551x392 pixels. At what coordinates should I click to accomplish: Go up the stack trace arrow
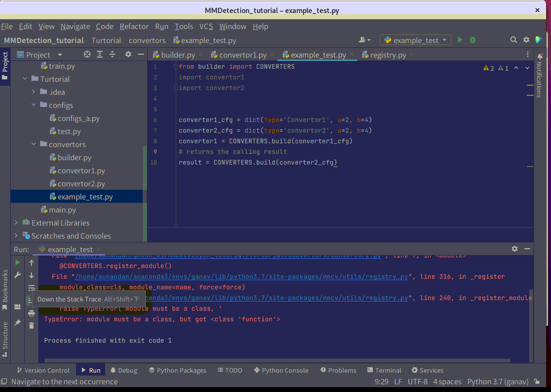(31, 262)
